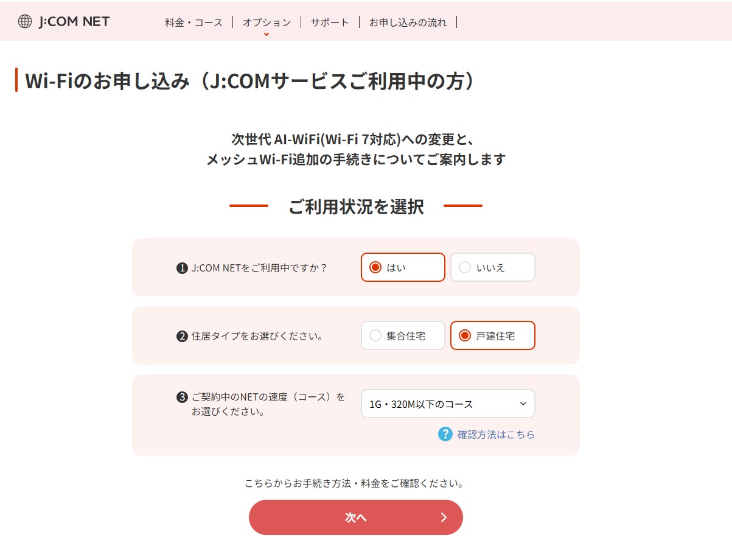The image size is (732, 560).
Task: Click the Wi-Fiのお申し込み page heading
Action: pos(249,80)
